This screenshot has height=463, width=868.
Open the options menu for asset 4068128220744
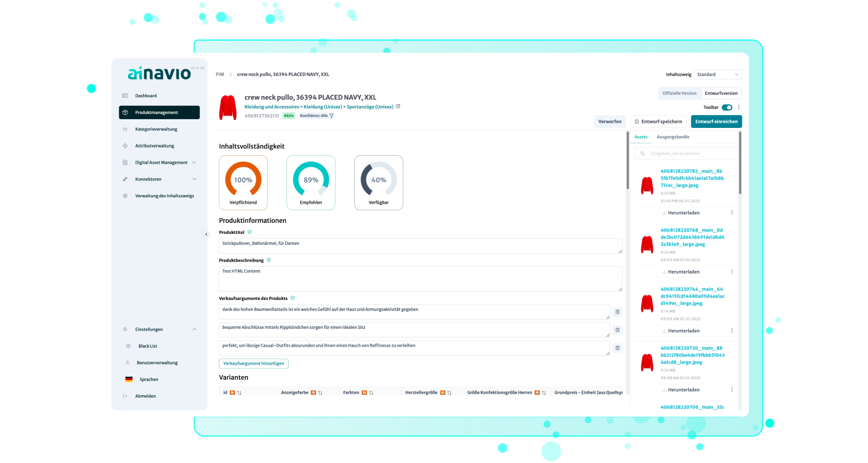tap(732, 331)
